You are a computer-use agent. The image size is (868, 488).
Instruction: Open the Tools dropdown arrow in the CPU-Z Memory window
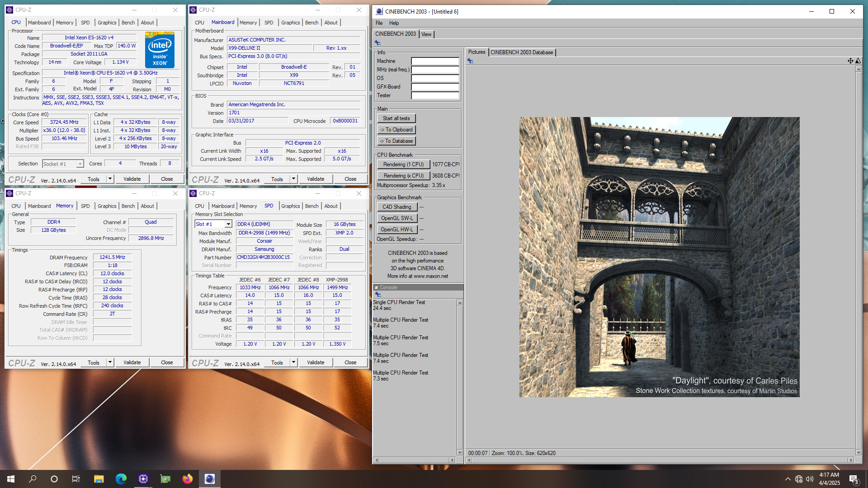click(110, 362)
